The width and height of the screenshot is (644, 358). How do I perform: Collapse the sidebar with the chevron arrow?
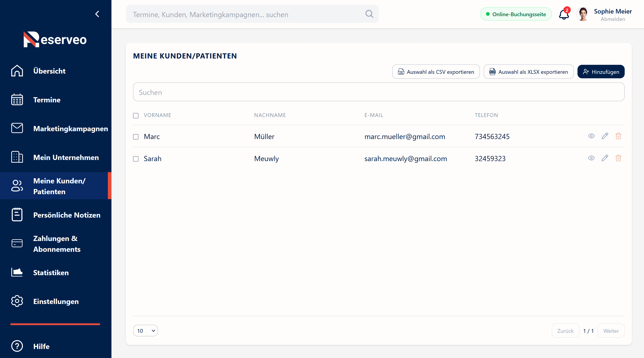pos(97,14)
